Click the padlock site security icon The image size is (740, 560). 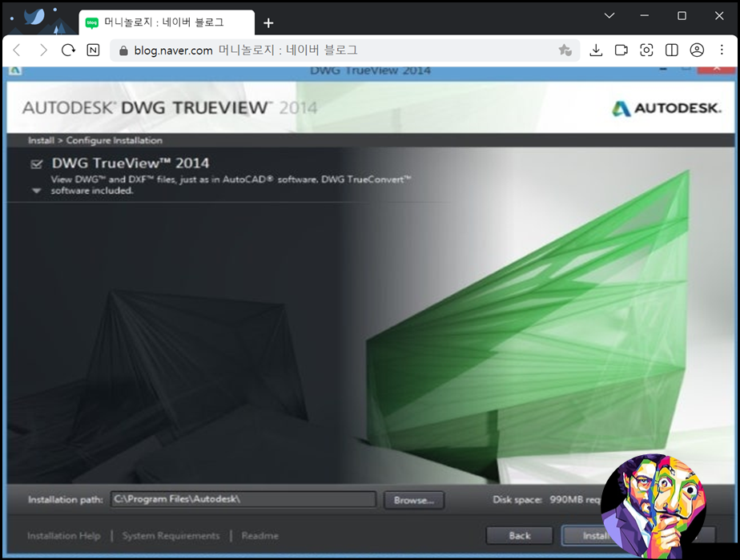pos(123,50)
